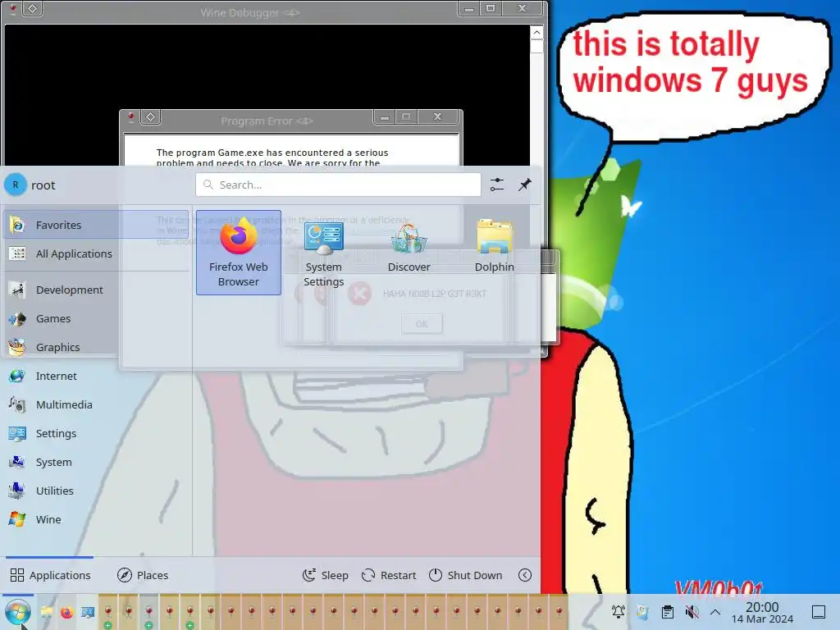This screenshot has width=840, height=630.
Task: Expand more session options arrow
Action: click(525, 575)
